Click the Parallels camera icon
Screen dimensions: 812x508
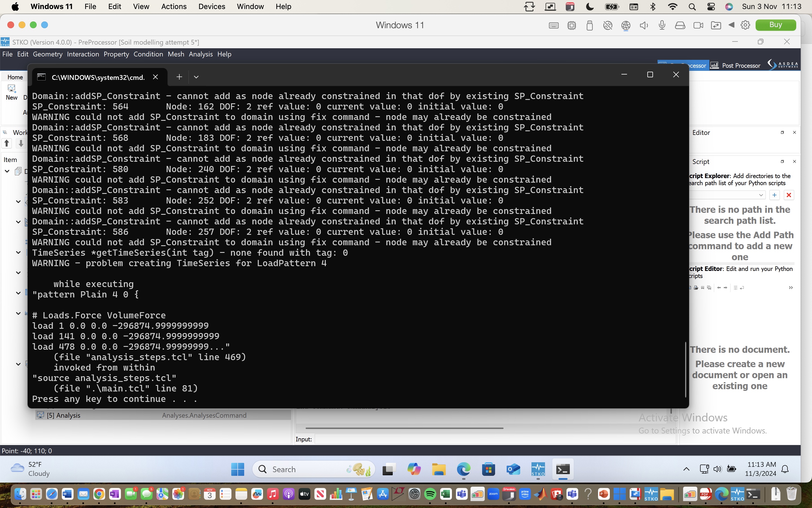click(698, 25)
